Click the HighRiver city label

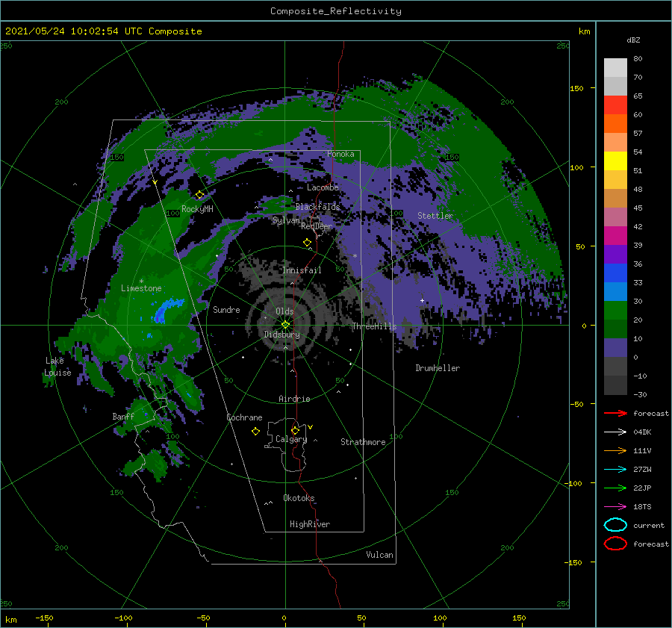pos(310,524)
